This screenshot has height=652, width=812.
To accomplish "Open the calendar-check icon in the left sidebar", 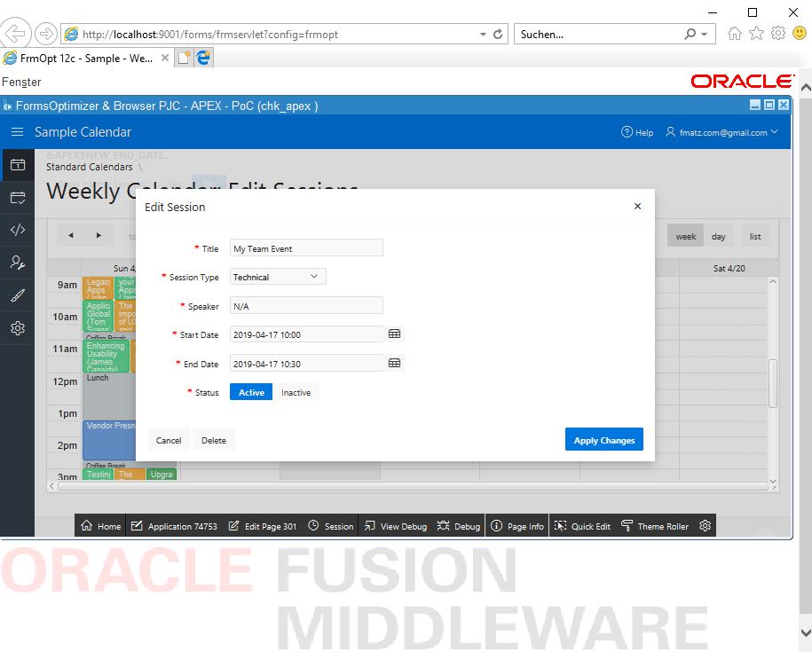I will coord(18,198).
